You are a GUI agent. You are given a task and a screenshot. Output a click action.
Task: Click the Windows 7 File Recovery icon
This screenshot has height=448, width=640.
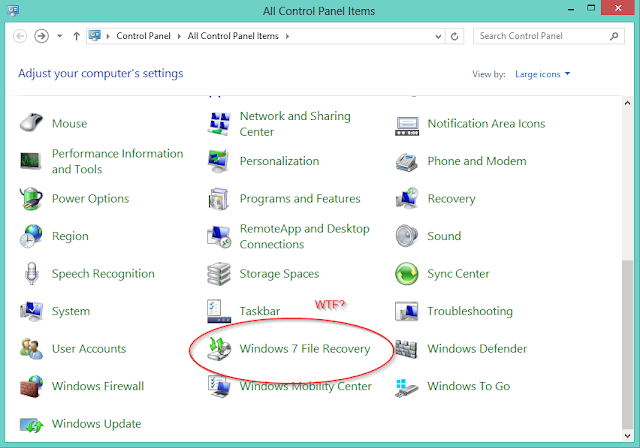(x=219, y=349)
